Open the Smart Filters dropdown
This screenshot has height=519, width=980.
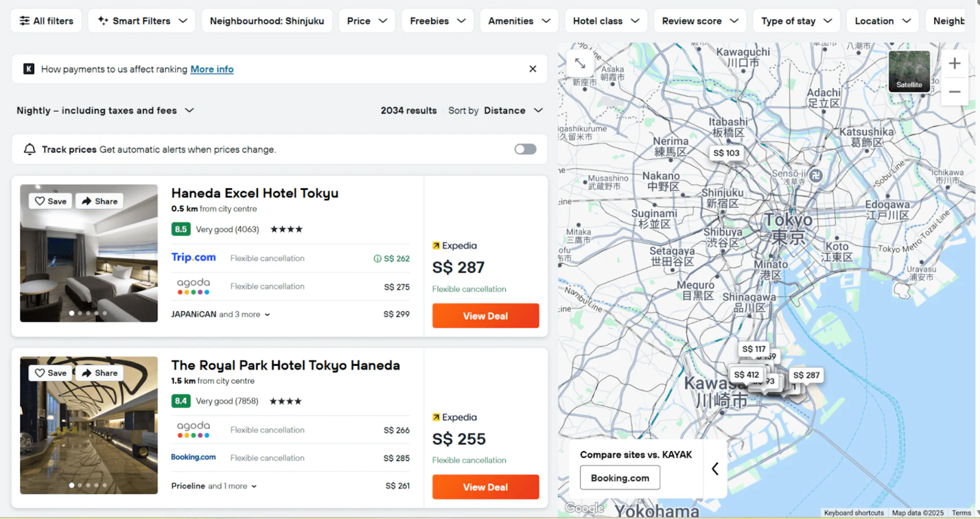(x=141, y=21)
